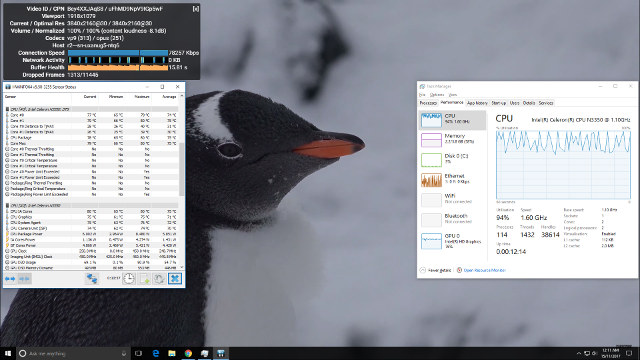Click the HWiNFO reset clock icon
Viewport: 640px width, 360px height.
[129, 278]
